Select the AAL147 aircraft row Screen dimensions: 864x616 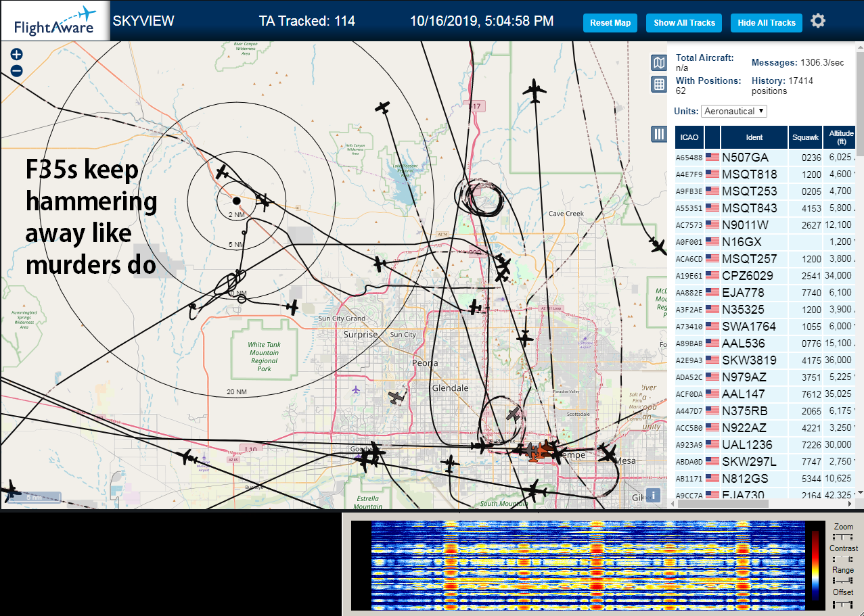click(x=765, y=394)
